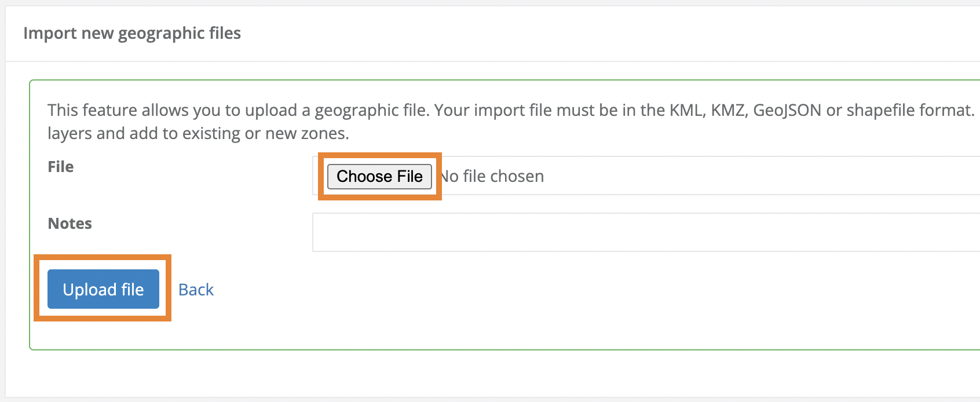Select the file picker showing No file chosen
The image size is (980, 402).
pyautogui.click(x=491, y=176)
